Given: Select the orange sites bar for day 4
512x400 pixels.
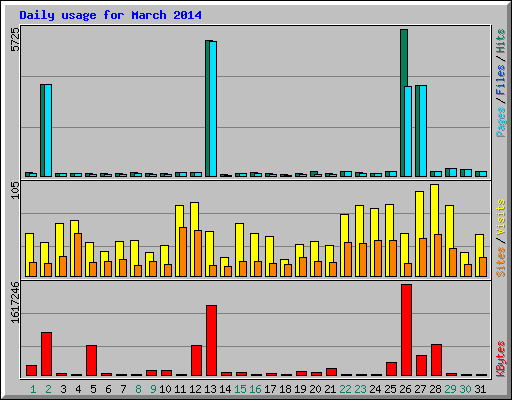Looking at the screenshot, I should click(78, 255).
